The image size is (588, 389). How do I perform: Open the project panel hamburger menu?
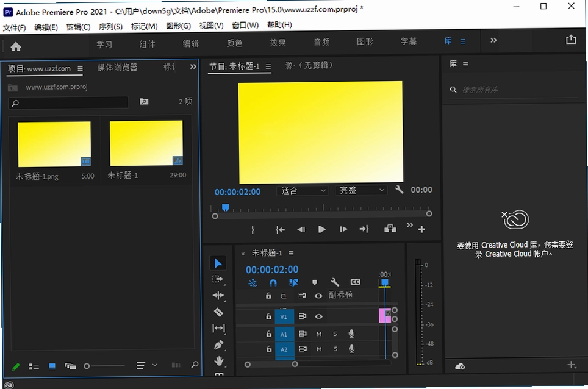tap(81, 68)
